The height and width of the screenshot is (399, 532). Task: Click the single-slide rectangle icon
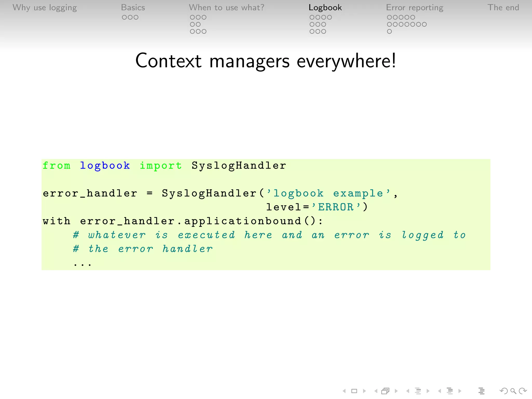coord(354,391)
